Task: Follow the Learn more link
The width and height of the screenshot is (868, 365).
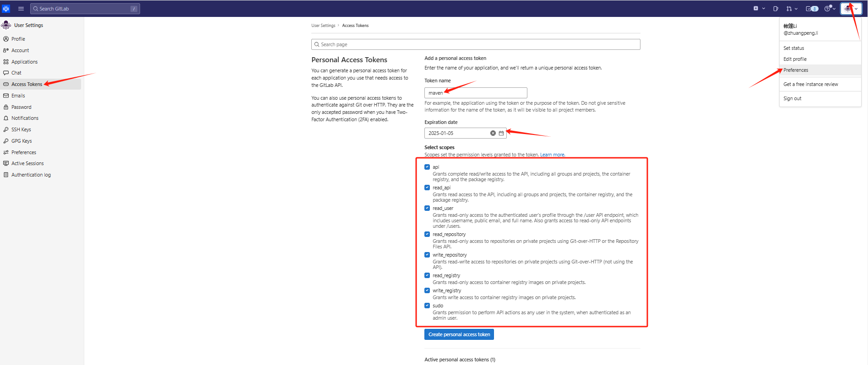Action: click(552, 155)
